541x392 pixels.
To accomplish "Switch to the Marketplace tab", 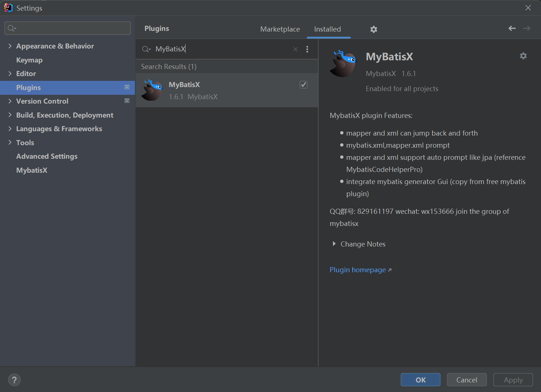I will click(x=280, y=29).
